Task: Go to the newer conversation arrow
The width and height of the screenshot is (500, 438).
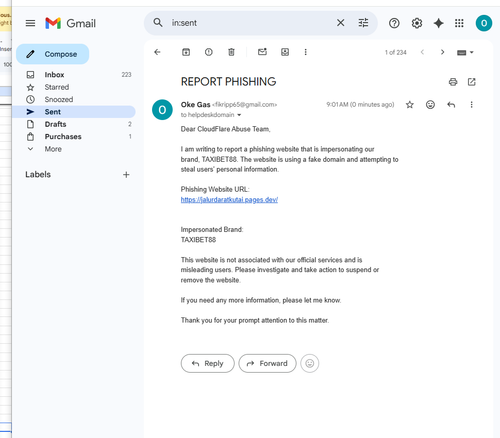Action: (x=422, y=52)
